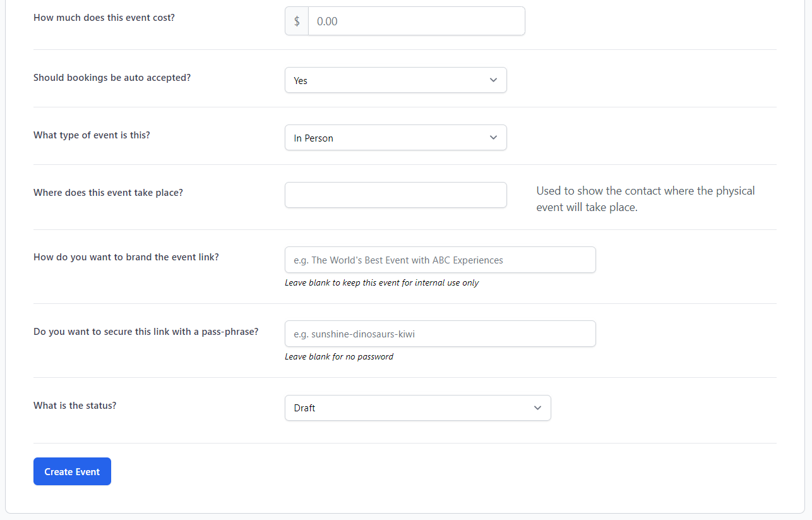Click the 'Leave blank for no password' hint
Viewport: 812px width, 520px height.
[x=339, y=357]
